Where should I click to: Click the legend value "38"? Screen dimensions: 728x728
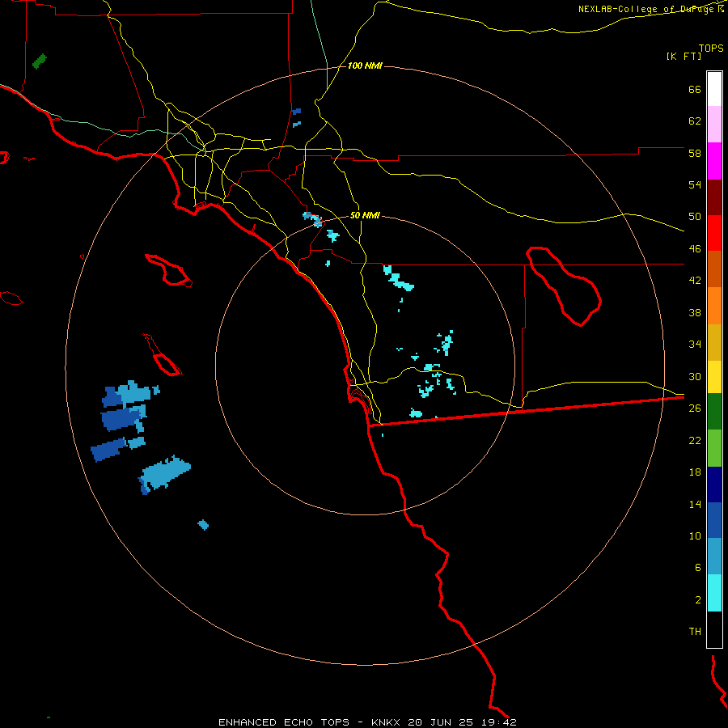pyautogui.click(x=695, y=313)
